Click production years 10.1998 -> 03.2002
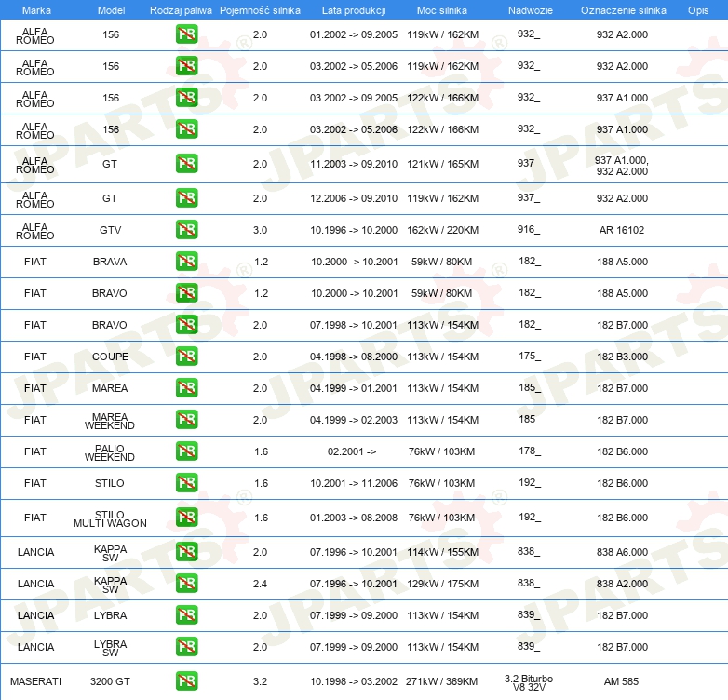 (354, 681)
